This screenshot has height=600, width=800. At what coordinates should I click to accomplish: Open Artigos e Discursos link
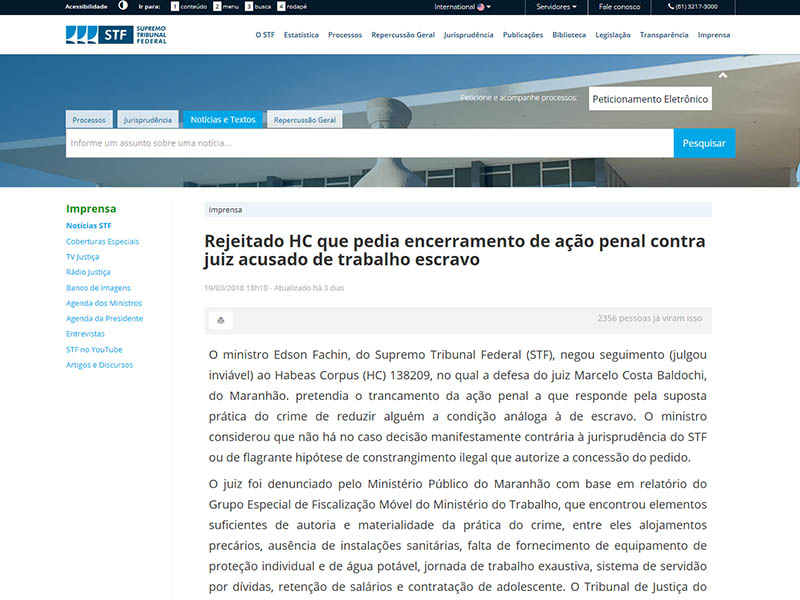point(99,365)
